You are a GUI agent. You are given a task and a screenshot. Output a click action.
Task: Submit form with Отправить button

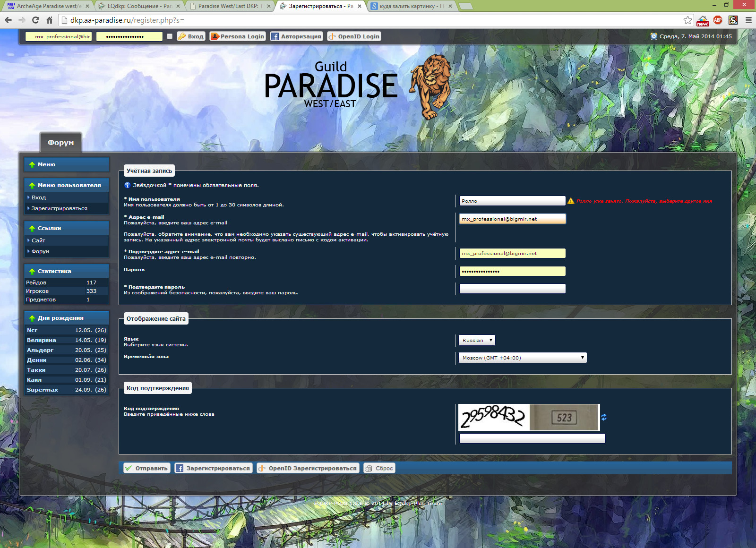point(146,468)
